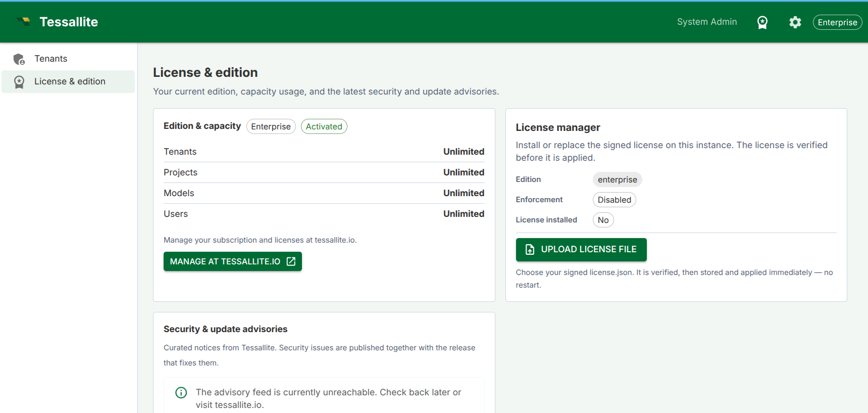Click the Security & update advisories heading
The height and width of the screenshot is (413, 868).
[225, 329]
